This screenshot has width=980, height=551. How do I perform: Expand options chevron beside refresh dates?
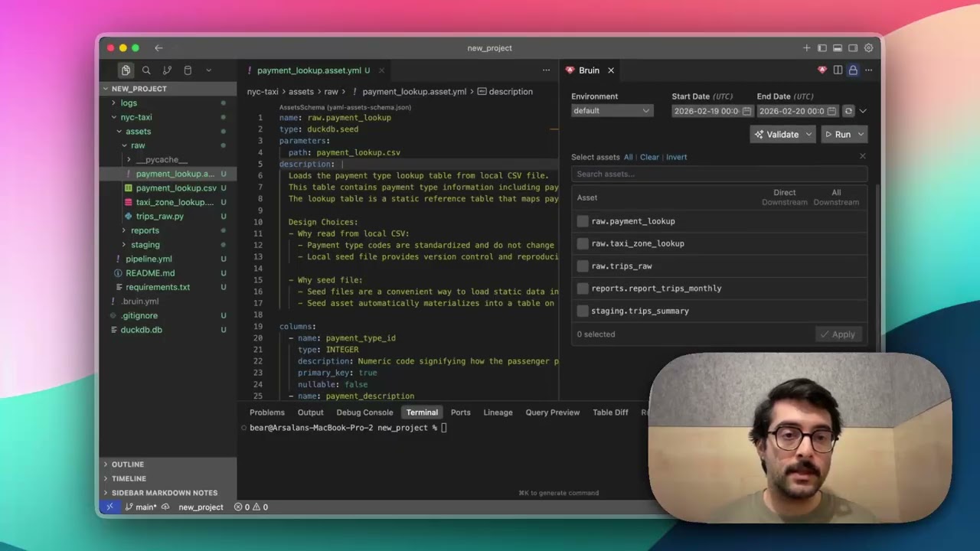[x=863, y=111]
